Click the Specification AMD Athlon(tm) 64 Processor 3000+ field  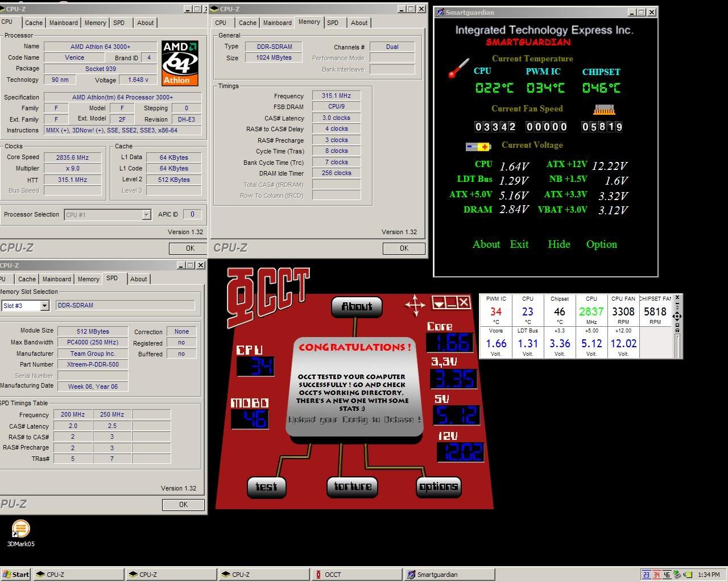(x=122, y=97)
